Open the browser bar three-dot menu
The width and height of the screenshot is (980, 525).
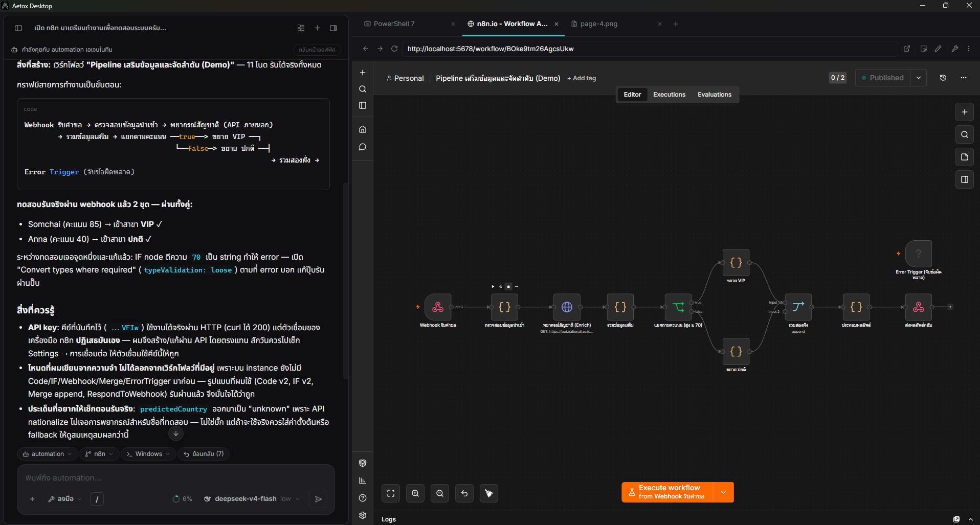click(x=969, y=49)
